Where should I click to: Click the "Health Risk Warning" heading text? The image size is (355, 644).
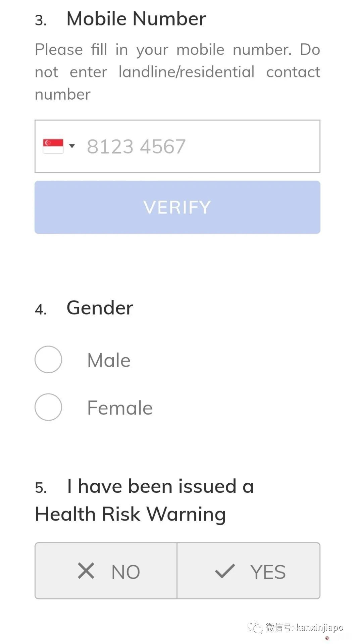[x=130, y=514]
